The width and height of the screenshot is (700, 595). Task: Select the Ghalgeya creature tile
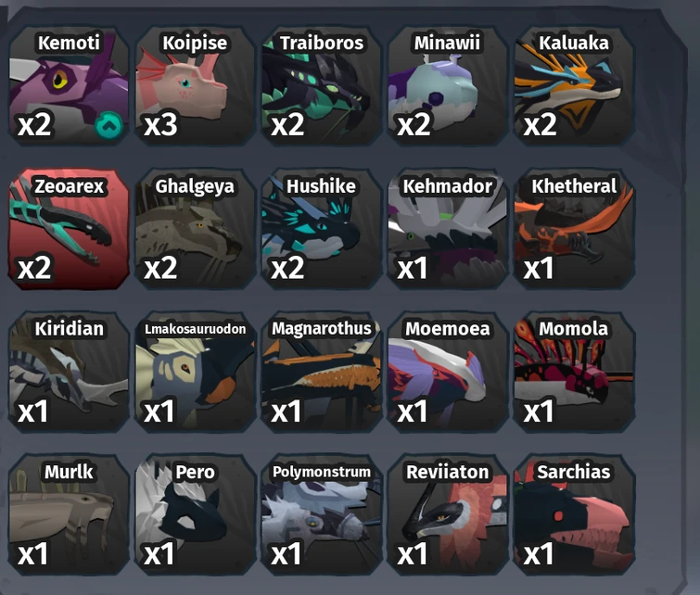click(x=195, y=229)
